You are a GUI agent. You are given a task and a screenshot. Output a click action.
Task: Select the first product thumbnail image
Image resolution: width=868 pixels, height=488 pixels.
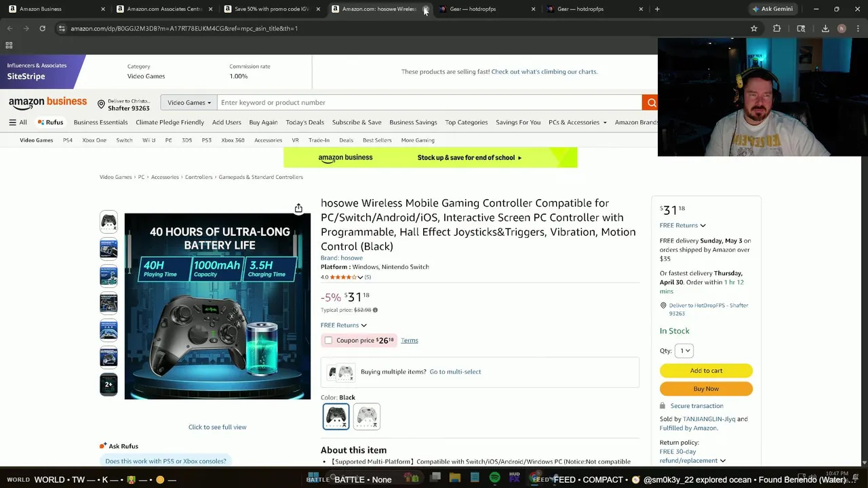(x=108, y=222)
